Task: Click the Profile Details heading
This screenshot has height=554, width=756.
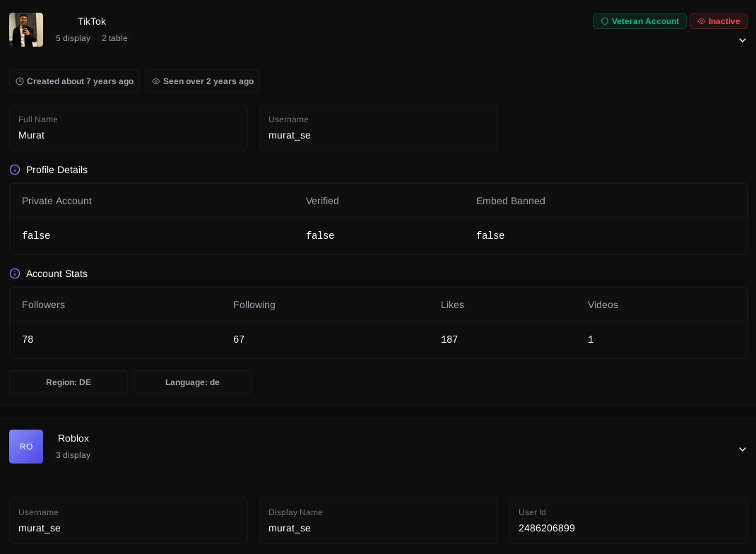Action: point(57,170)
